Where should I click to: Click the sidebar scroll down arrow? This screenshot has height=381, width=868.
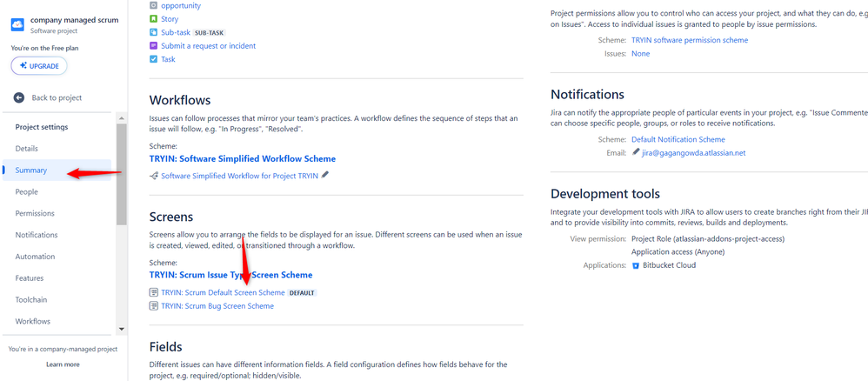point(122,329)
